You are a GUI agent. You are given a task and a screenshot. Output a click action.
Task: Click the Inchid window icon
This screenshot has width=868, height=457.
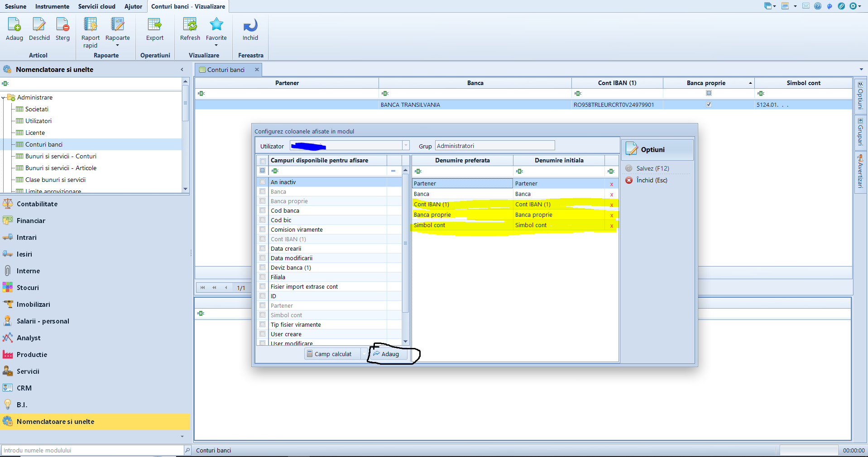[250, 24]
